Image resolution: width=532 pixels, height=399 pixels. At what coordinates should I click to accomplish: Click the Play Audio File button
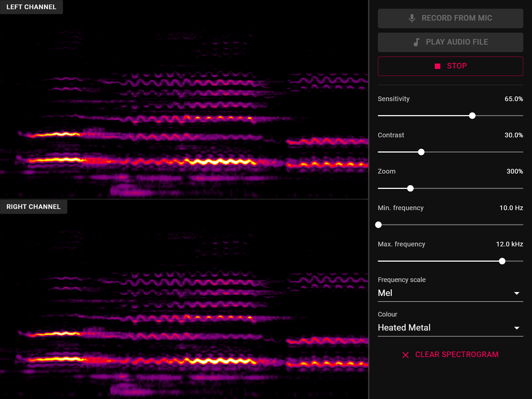(x=450, y=42)
